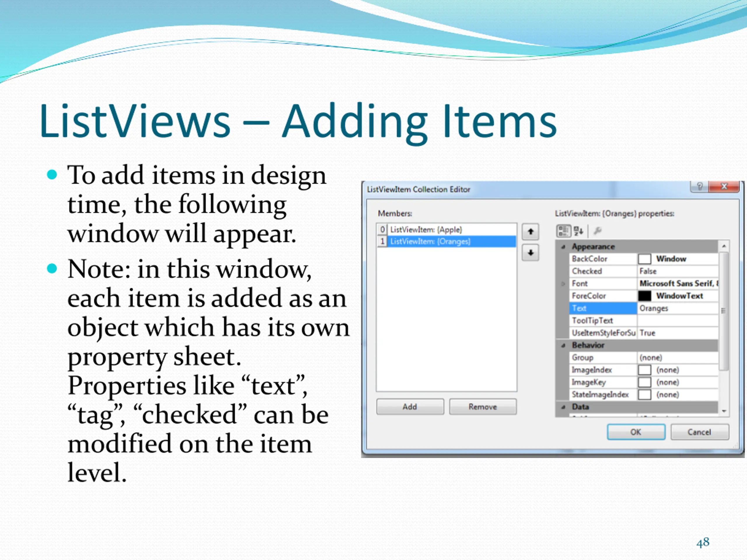Click the empty ToolTipText value field
Screen dimensions: 747x560
click(x=678, y=321)
